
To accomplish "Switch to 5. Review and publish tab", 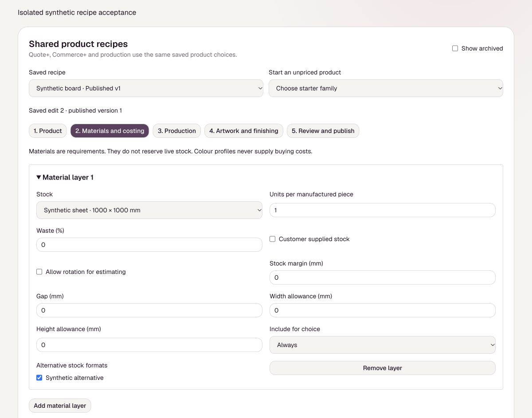I will (x=323, y=131).
